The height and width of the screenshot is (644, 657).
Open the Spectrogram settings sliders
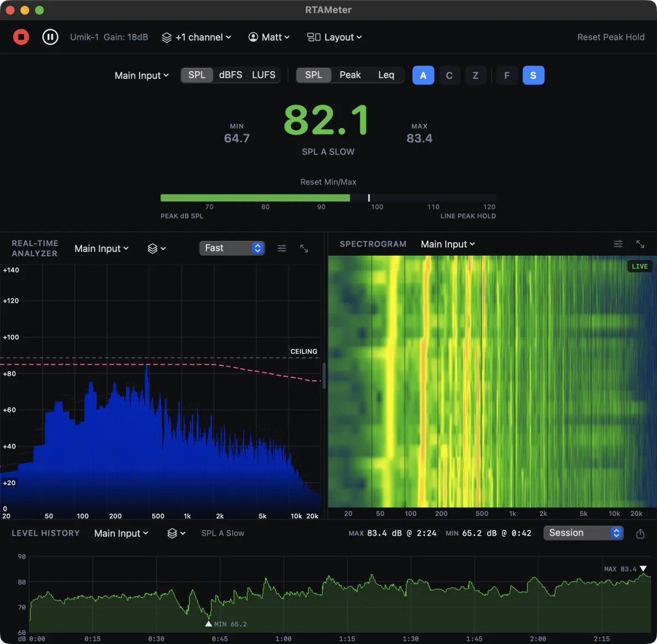click(x=618, y=244)
